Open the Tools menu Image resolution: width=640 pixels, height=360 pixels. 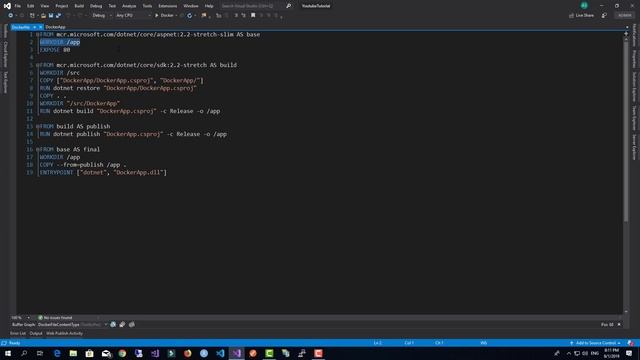[x=147, y=6]
